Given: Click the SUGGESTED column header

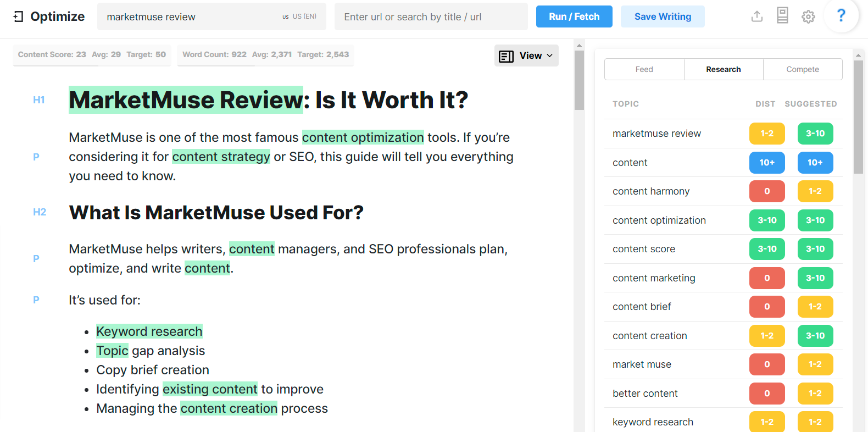Looking at the screenshot, I should (811, 104).
